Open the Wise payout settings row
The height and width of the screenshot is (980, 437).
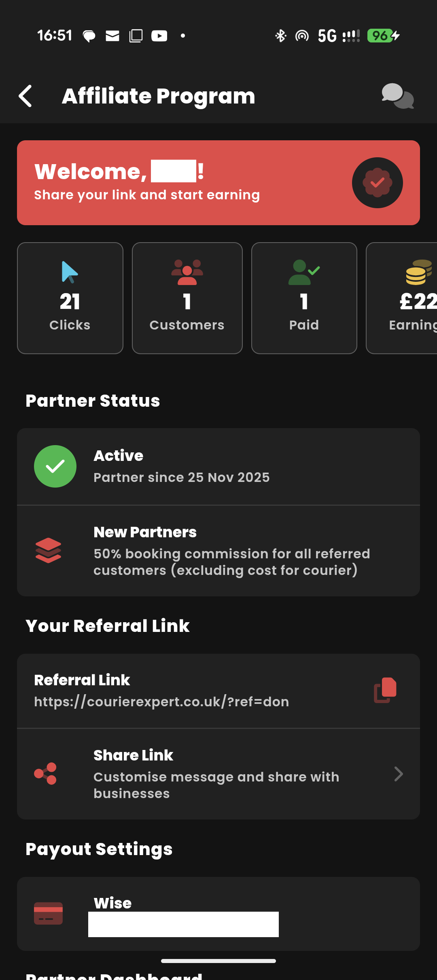pyautogui.click(x=218, y=914)
